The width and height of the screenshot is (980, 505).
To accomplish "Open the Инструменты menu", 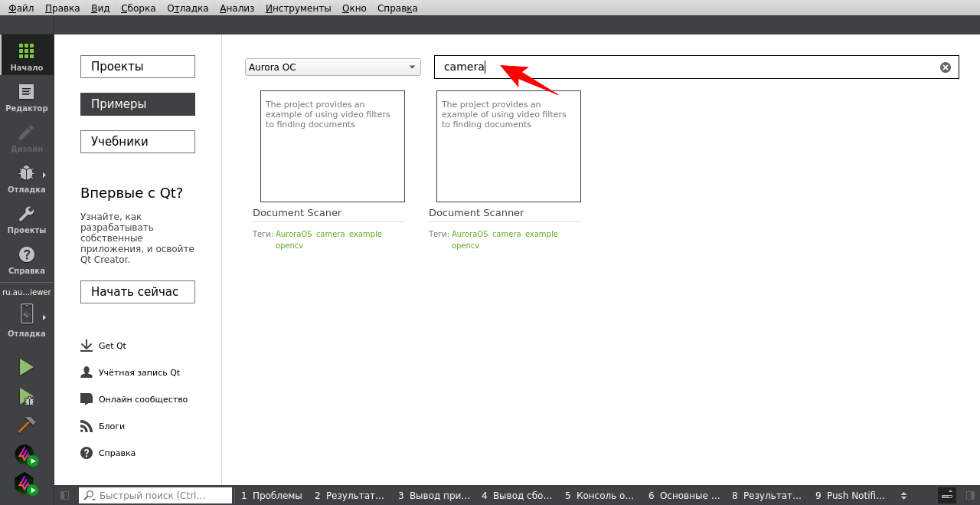I will [x=298, y=8].
